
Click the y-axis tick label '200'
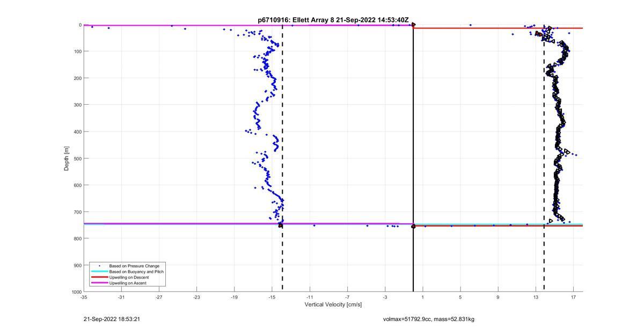point(78,78)
